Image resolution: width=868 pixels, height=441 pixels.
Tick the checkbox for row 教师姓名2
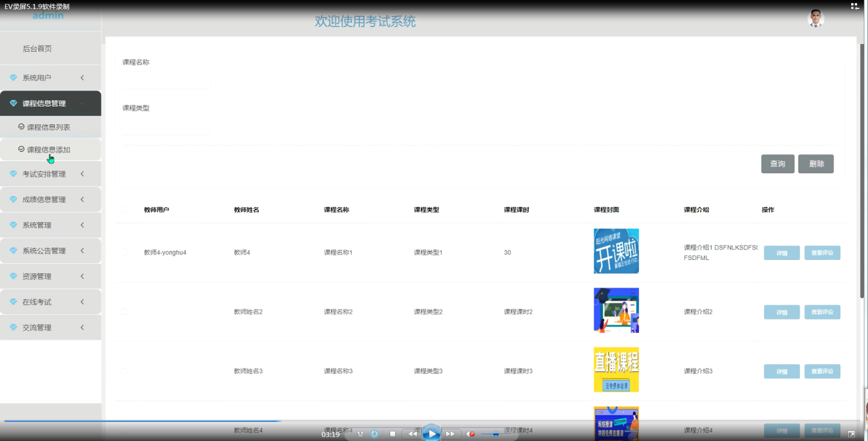coord(124,312)
